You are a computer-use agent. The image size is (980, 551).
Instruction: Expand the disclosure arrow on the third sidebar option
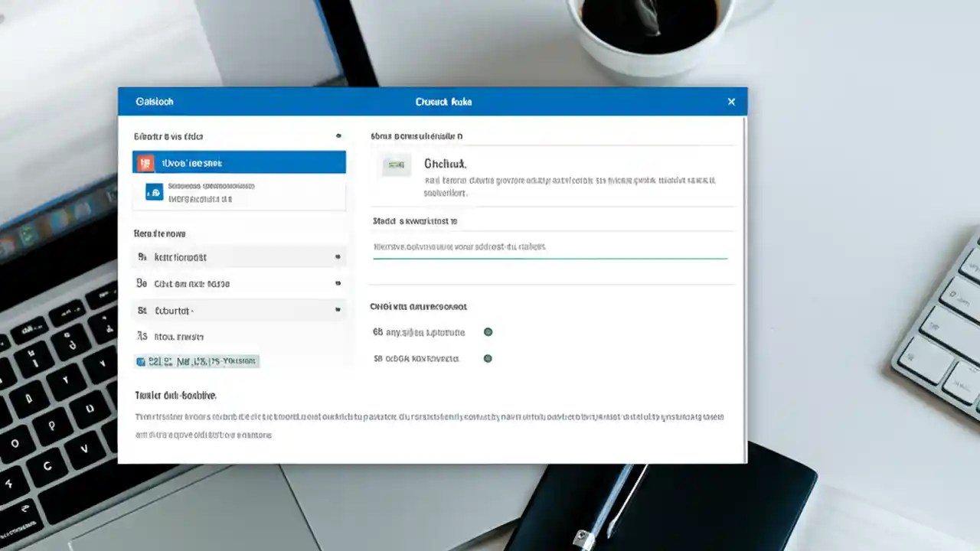click(x=338, y=310)
